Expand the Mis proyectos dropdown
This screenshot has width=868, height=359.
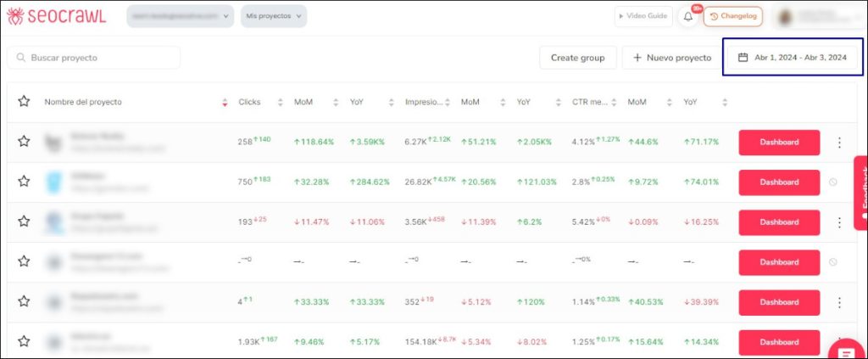click(x=274, y=16)
